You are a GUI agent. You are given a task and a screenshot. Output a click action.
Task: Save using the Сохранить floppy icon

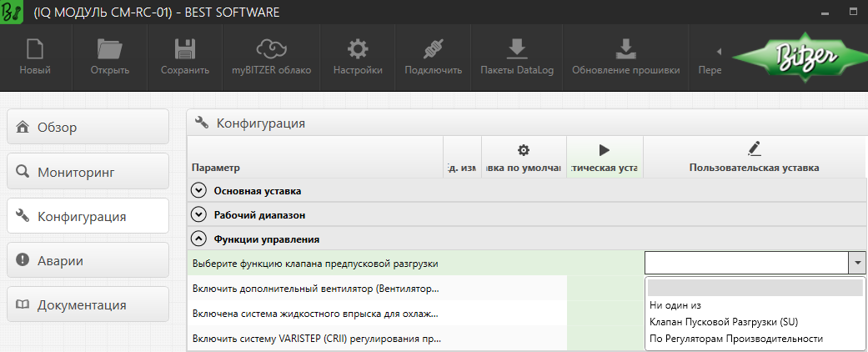(x=185, y=49)
